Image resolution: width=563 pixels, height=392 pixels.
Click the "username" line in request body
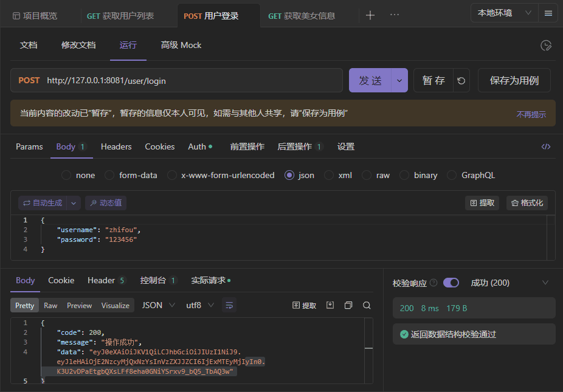98,230
